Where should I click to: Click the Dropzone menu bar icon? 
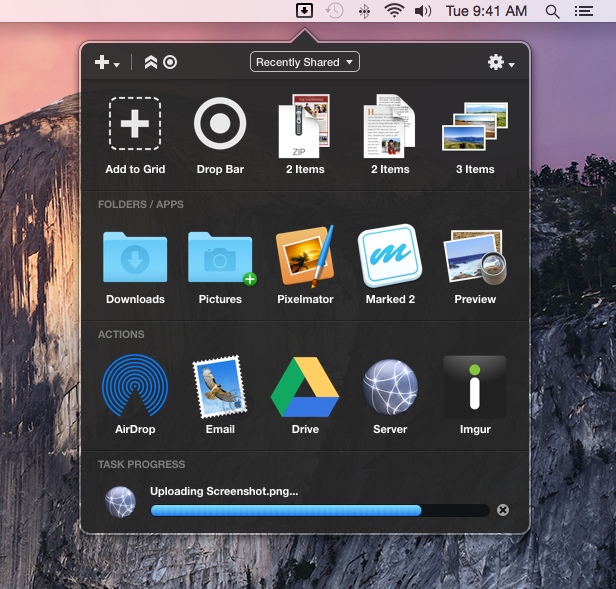pos(304,11)
